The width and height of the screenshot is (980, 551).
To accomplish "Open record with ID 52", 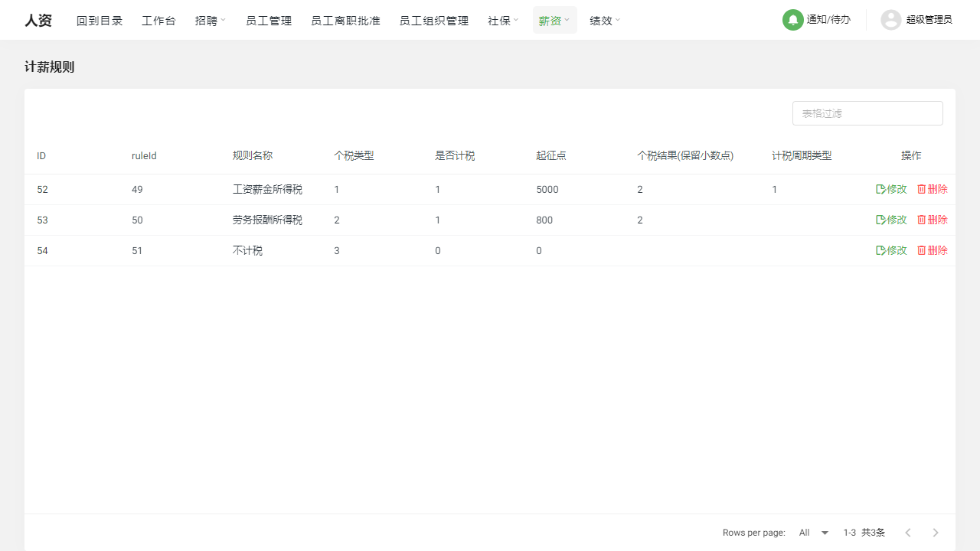I will [42, 189].
